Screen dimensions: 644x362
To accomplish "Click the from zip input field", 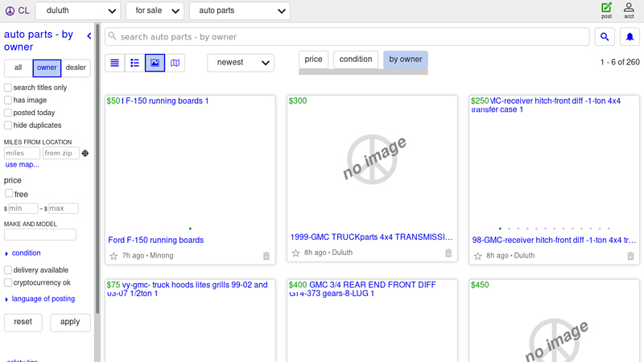I will [61, 153].
